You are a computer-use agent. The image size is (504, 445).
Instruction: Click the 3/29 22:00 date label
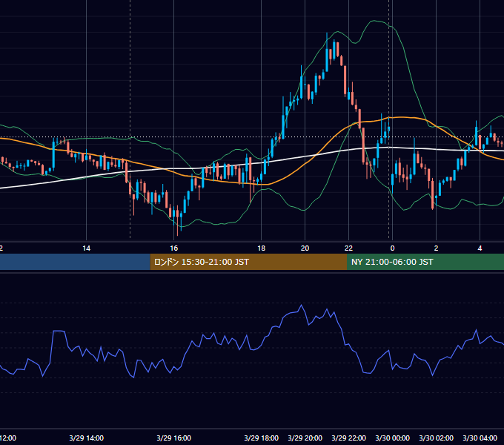click(x=349, y=438)
